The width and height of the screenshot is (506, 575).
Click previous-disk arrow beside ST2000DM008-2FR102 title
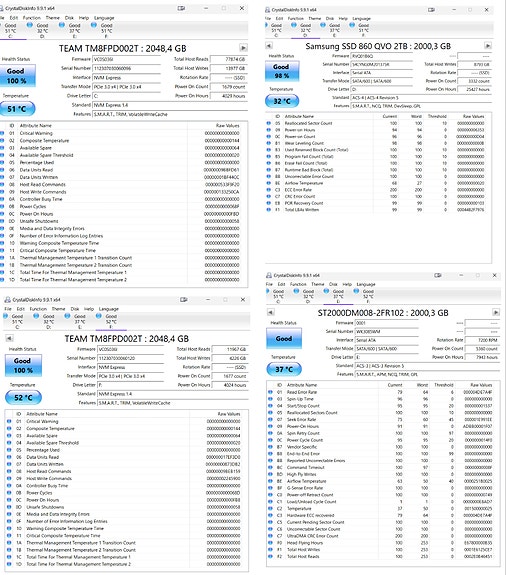(271, 312)
